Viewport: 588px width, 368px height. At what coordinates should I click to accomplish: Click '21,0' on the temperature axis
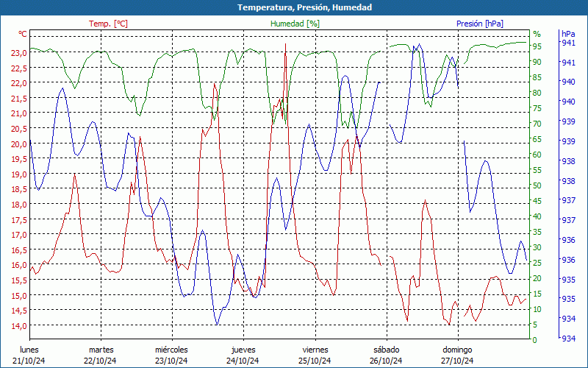coord(19,114)
